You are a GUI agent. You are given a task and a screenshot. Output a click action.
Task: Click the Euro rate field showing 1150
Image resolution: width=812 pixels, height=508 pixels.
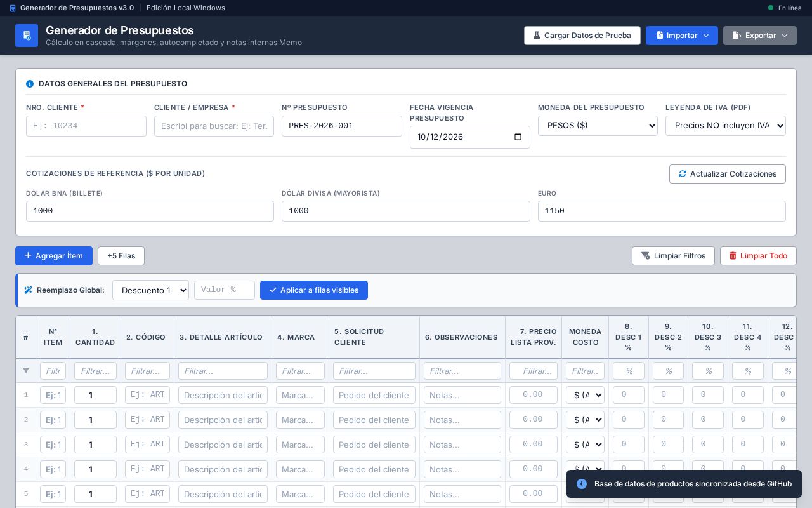(x=662, y=211)
